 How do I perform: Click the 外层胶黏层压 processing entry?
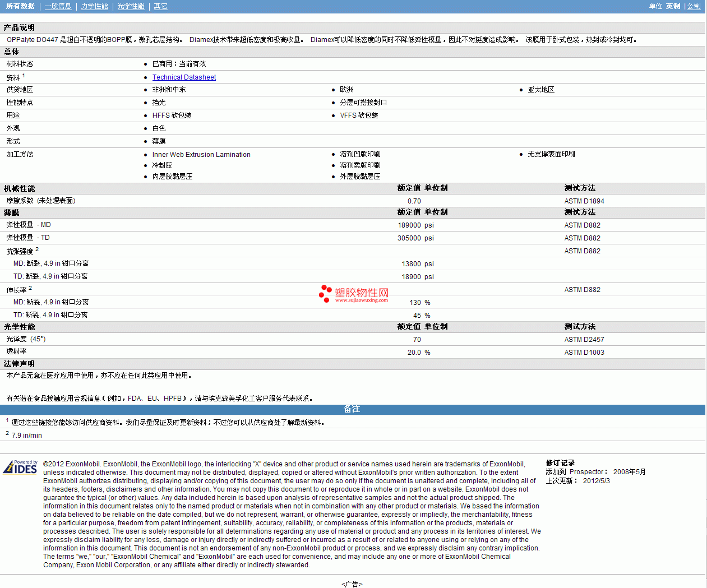click(360, 177)
